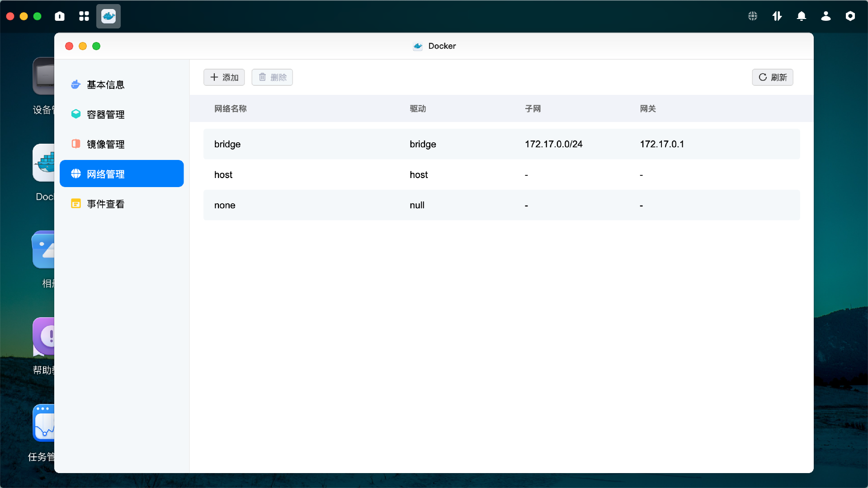Viewport: 868px width, 488px height.
Task: Click the 网络名称 column header
Action: [x=230, y=109]
